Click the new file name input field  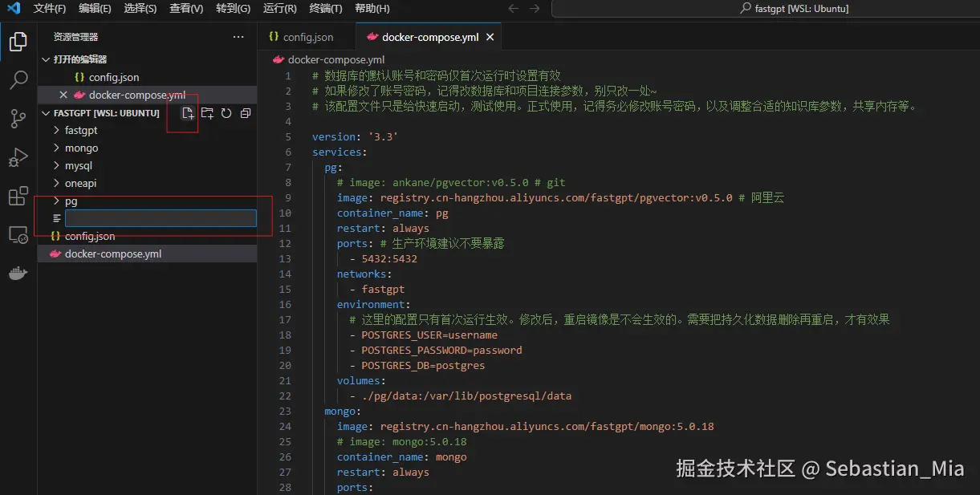(161, 217)
